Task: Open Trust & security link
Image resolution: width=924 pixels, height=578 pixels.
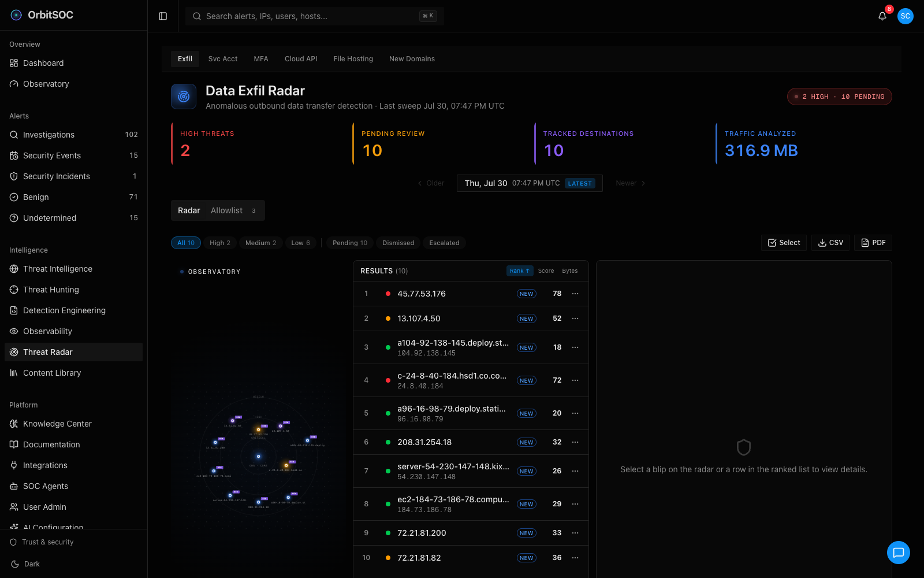Action: tap(42, 542)
